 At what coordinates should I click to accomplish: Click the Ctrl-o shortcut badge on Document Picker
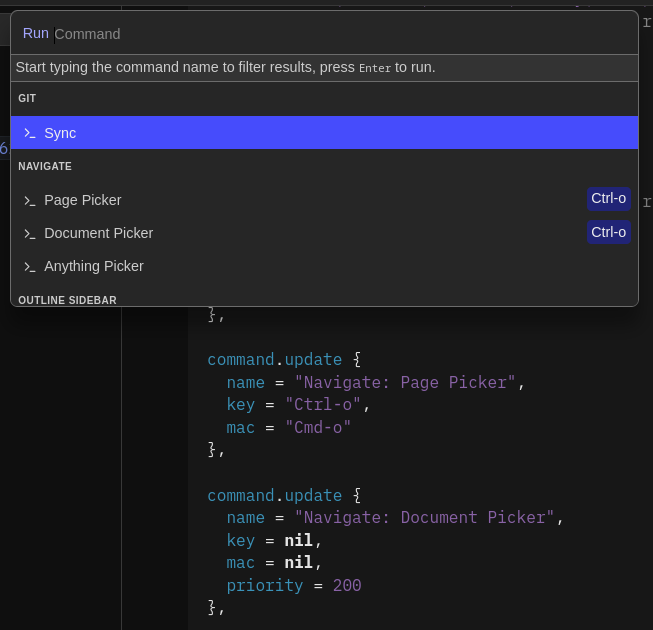(x=608, y=232)
